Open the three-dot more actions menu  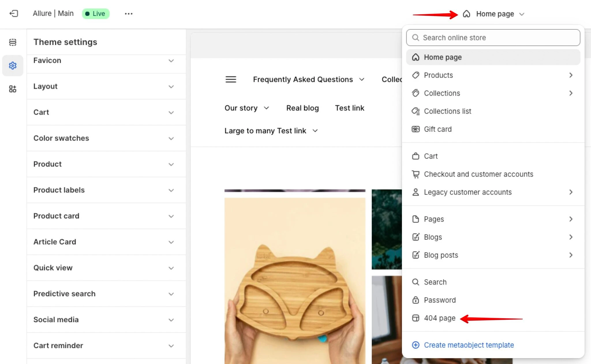pyautogui.click(x=128, y=14)
